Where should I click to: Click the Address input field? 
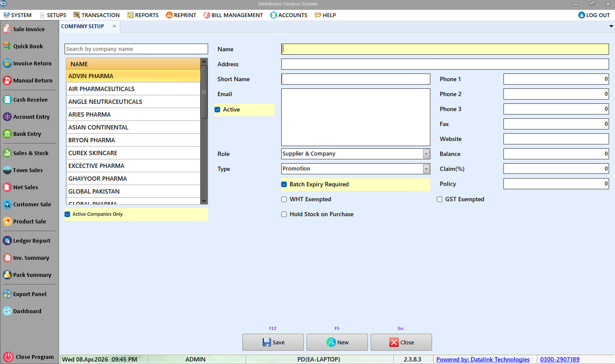coord(445,64)
